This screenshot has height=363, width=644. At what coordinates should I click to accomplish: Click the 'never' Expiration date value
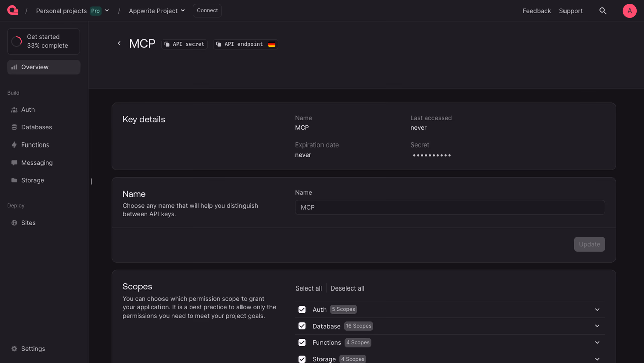[303, 155]
